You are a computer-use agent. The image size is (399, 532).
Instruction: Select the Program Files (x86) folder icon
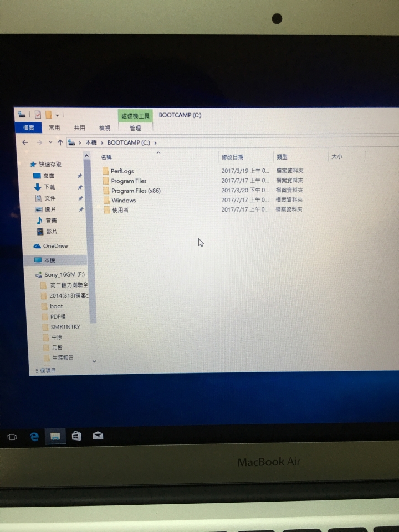click(x=106, y=190)
